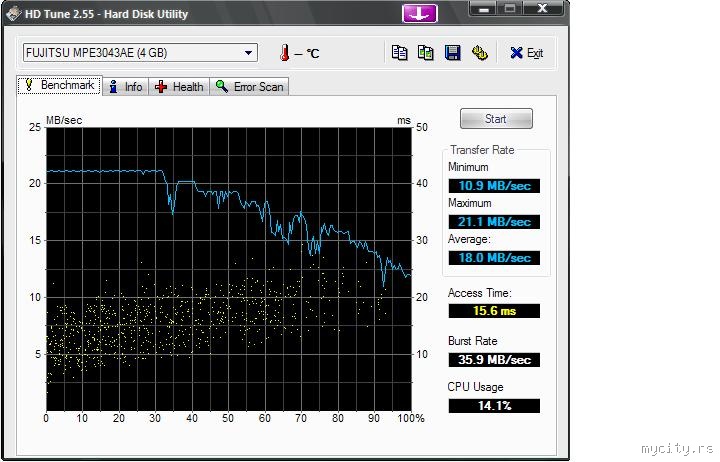Click the copy text to clipboard icon

click(400, 53)
